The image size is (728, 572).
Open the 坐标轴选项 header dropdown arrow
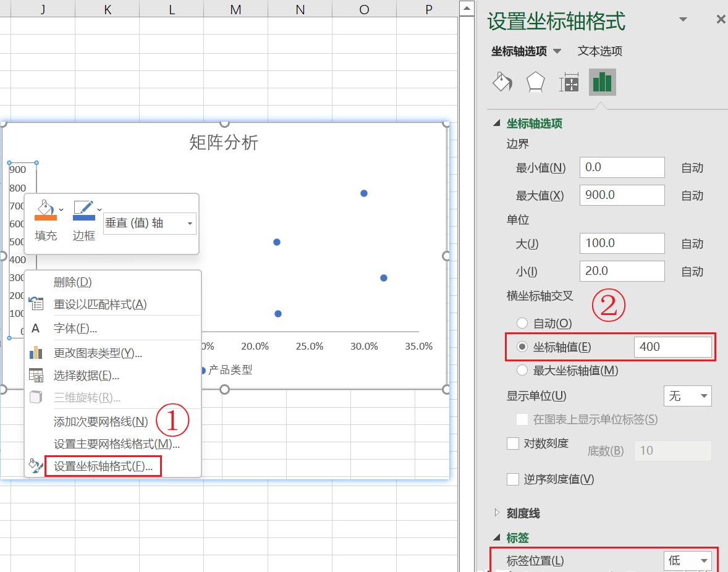click(x=557, y=51)
